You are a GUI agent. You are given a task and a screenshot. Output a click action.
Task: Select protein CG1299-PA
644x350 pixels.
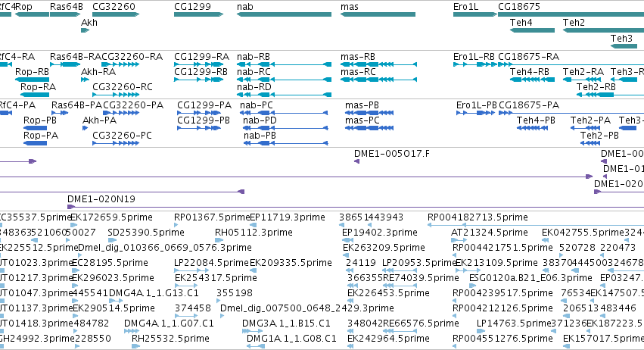[x=199, y=113]
